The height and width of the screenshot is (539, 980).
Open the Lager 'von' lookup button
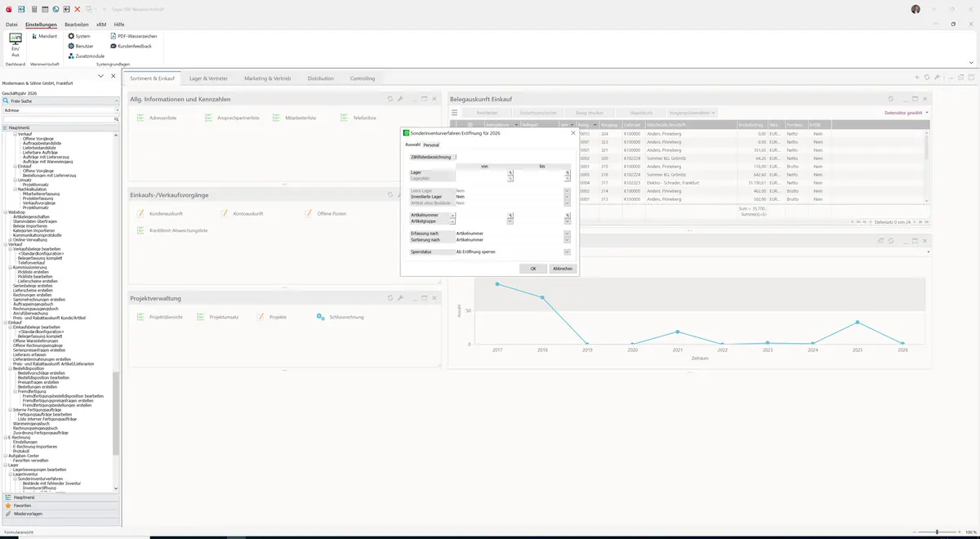tap(510, 172)
